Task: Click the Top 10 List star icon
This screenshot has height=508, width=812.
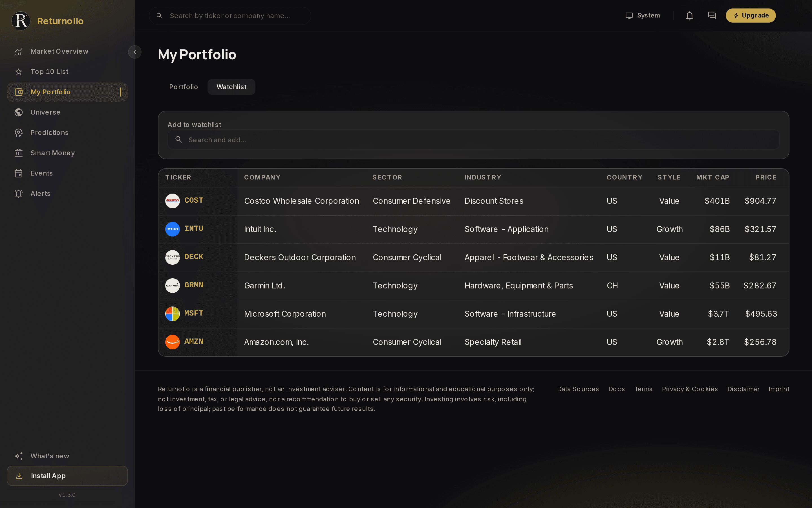Action: click(19, 72)
